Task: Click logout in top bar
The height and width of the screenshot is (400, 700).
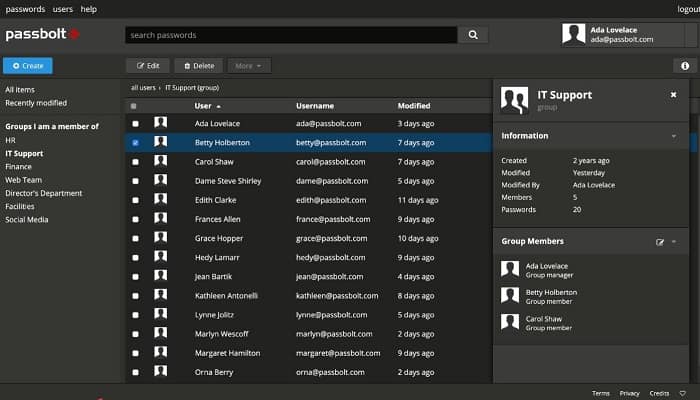Action: point(688,9)
